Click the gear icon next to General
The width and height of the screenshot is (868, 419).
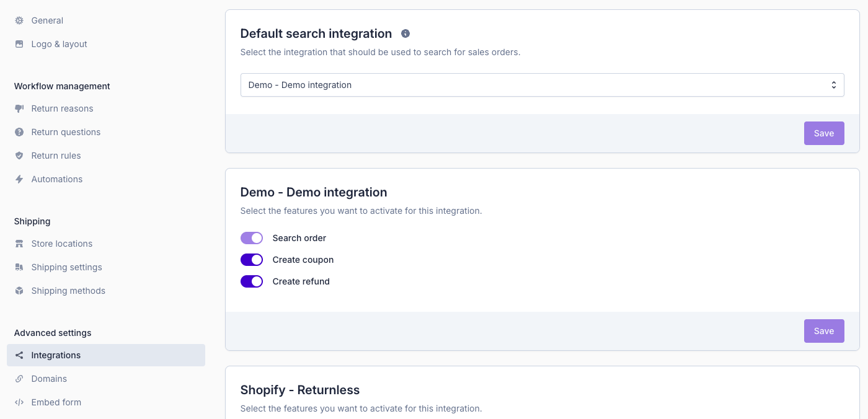point(19,20)
